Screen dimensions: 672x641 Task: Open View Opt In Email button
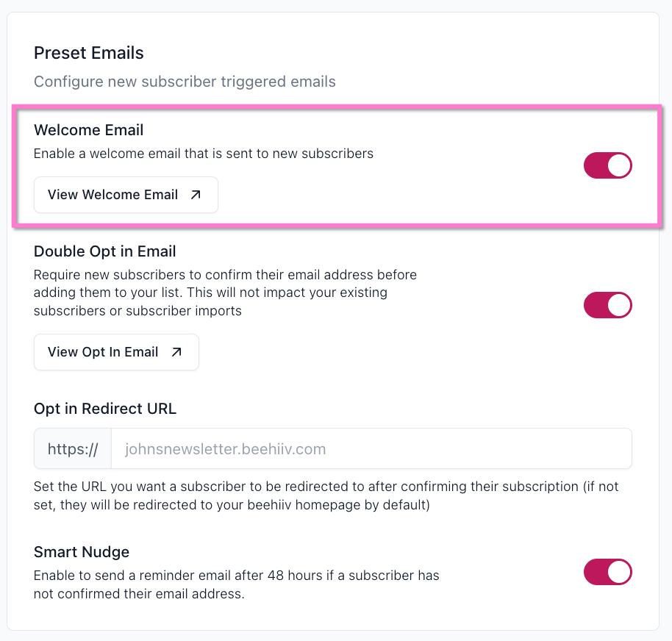click(x=116, y=352)
